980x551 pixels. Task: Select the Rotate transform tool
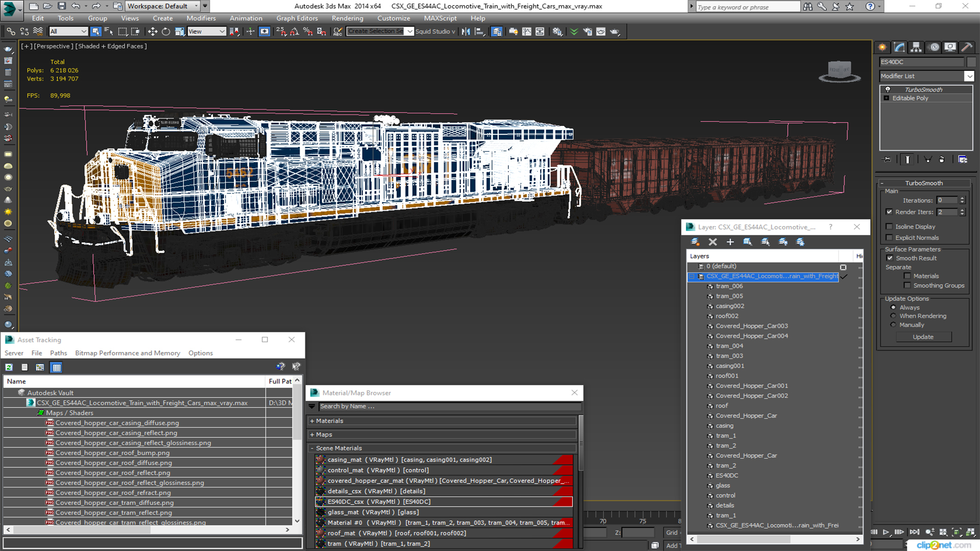pos(166,32)
